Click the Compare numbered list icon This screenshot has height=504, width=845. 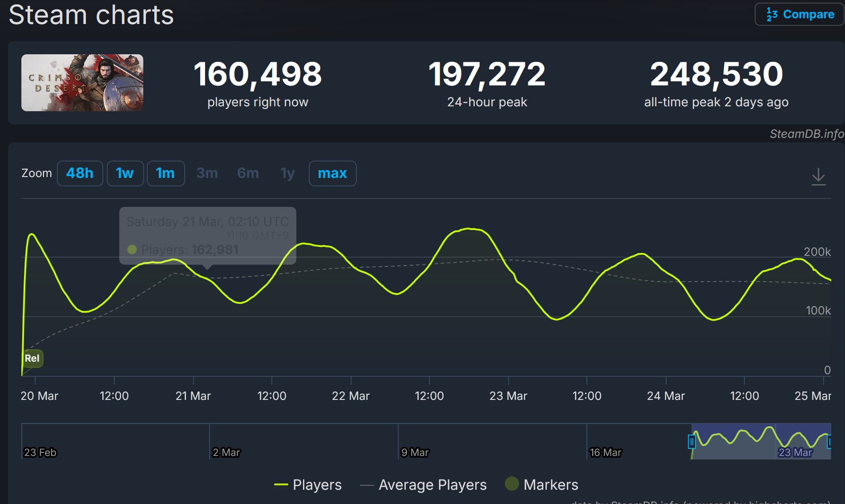[772, 14]
